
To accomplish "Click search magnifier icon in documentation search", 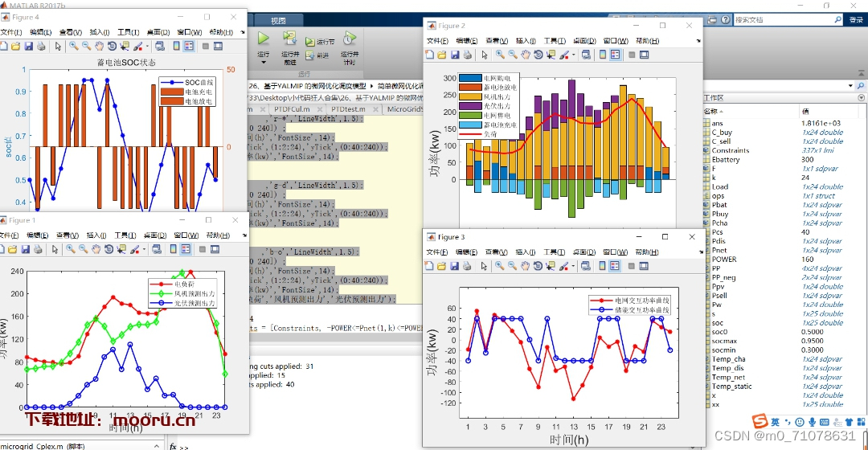I will (x=838, y=19).
